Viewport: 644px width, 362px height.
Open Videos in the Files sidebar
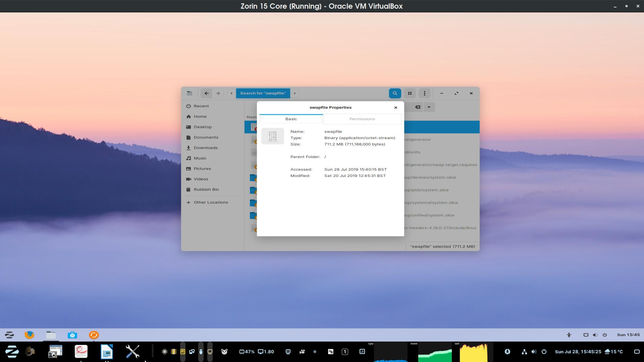(213, 179)
